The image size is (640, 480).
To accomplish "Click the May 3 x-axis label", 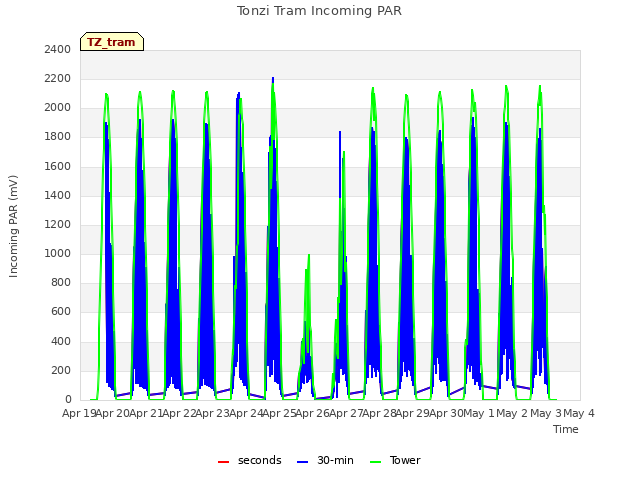I will tap(546, 413).
